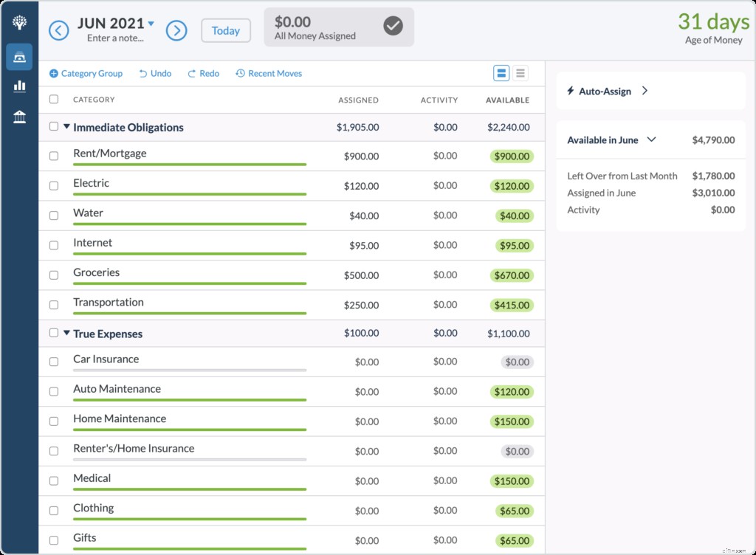Check the select-all checkbox in the header row
This screenshot has width=756, height=555.
point(53,99)
